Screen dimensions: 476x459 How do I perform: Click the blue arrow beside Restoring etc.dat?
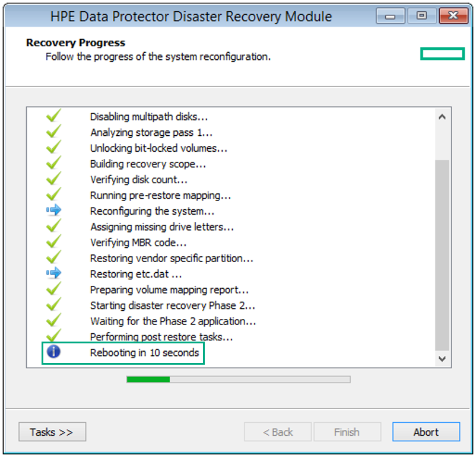click(54, 273)
